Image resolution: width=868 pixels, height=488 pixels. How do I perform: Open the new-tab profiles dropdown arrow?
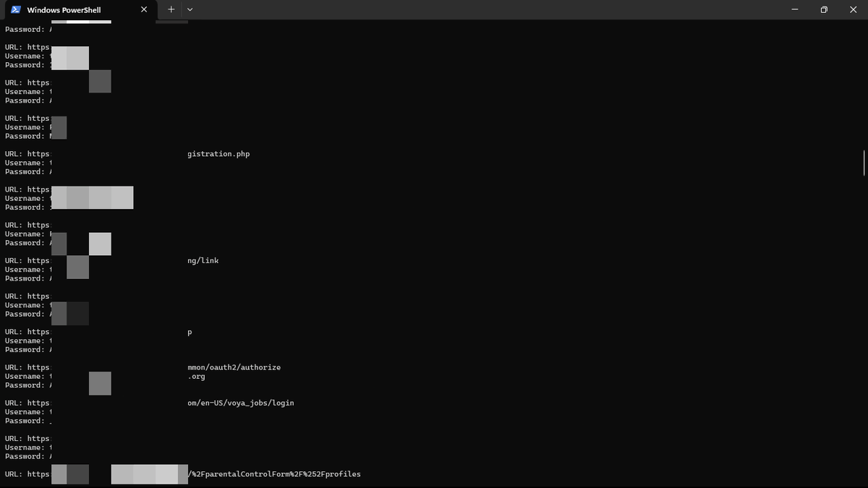(x=190, y=9)
